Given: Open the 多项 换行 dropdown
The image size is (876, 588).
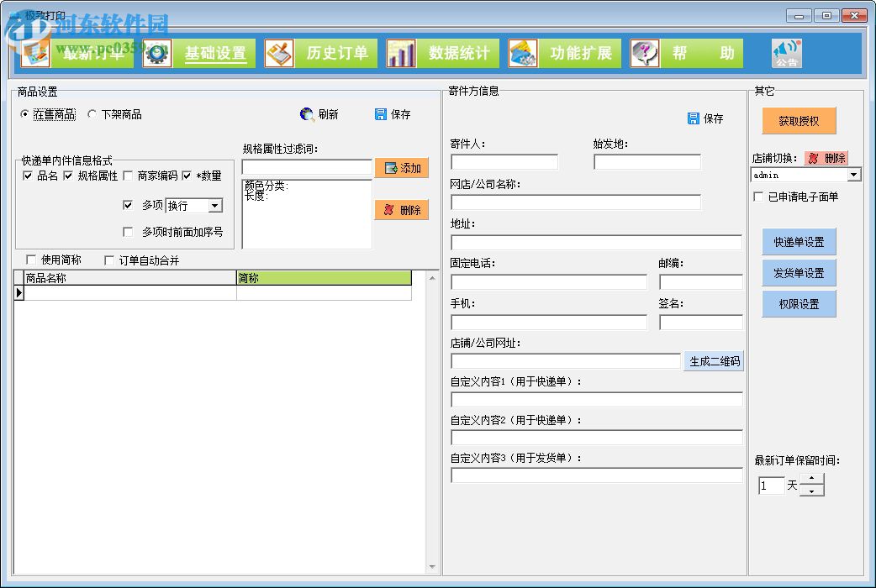Looking at the screenshot, I should 214,206.
